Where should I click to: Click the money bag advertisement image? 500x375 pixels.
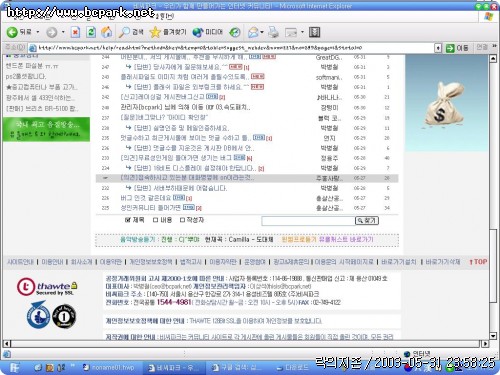445,104
